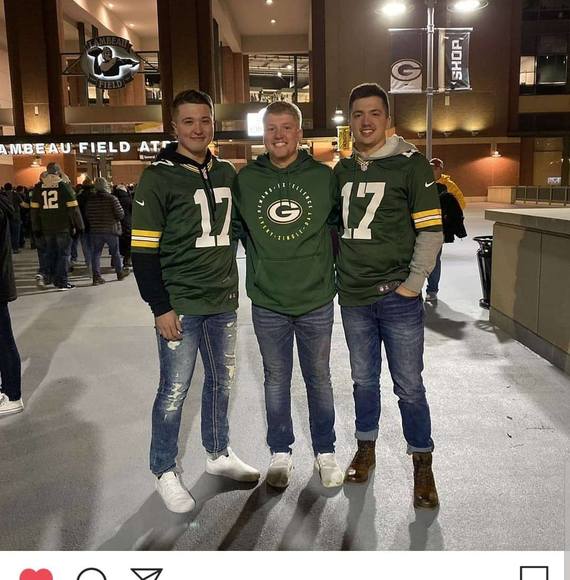570x580 pixels.
Task: Share post using the paper plane icon
Action: pos(147,574)
